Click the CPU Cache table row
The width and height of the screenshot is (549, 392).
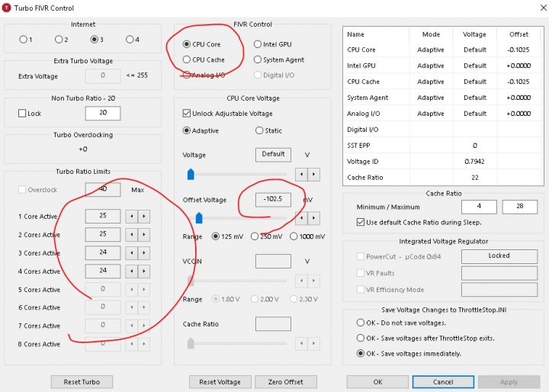(443, 82)
